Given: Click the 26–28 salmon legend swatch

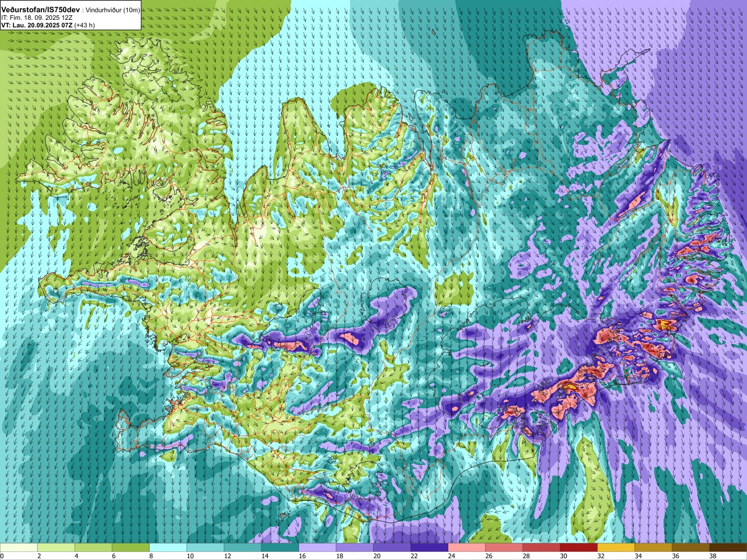Looking at the screenshot, I should click(504, 548).
